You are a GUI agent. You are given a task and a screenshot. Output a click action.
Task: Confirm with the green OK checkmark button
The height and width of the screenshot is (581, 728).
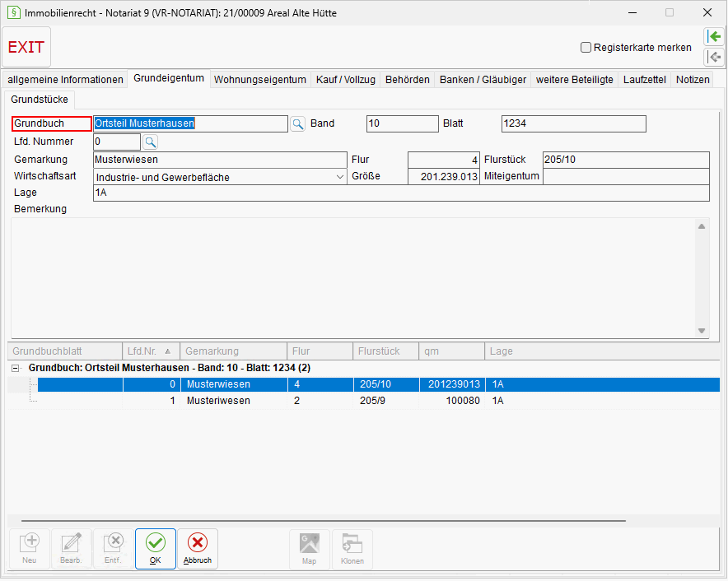[156, 549]
